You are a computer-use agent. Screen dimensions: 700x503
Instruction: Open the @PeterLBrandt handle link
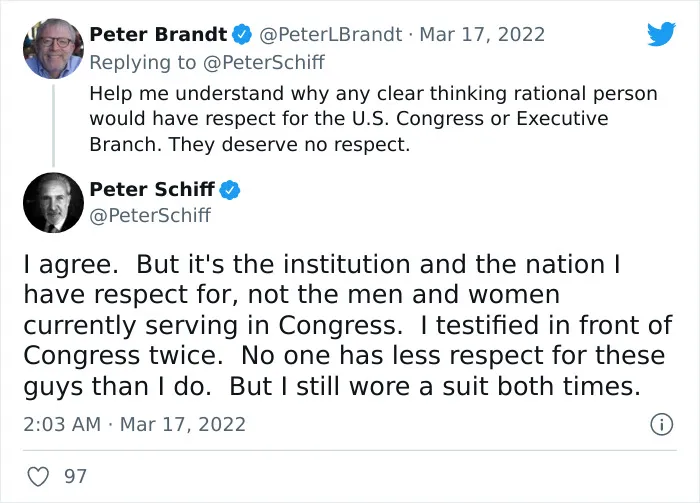330,34
